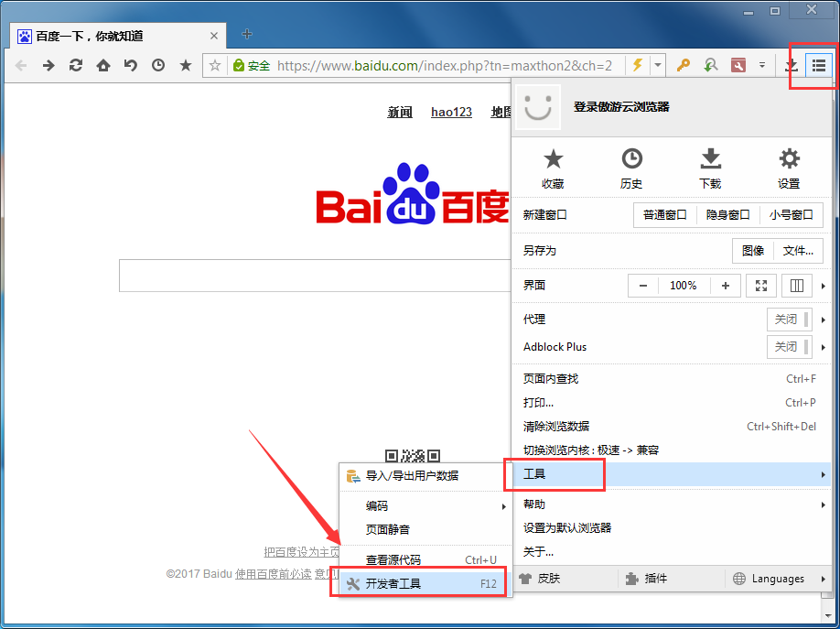
Task: Enter full screen mode icon
Action: click(761, 286)
